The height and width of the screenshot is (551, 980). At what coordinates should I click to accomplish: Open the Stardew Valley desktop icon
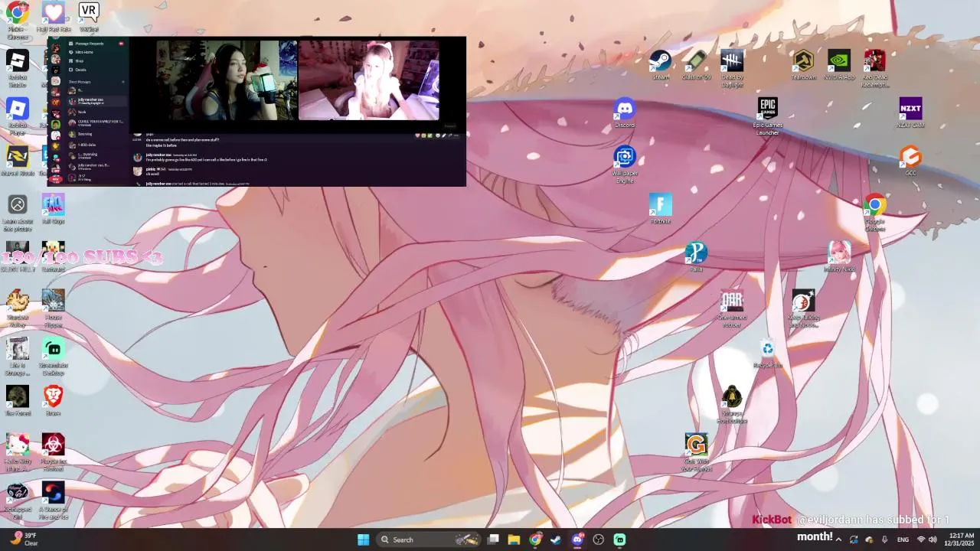(x=17, y=309)
